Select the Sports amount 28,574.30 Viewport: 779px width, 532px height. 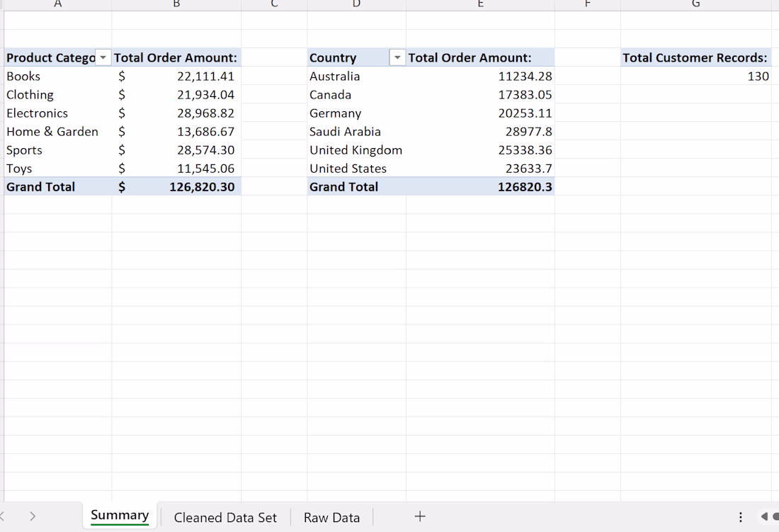click(x=176, y=149)
